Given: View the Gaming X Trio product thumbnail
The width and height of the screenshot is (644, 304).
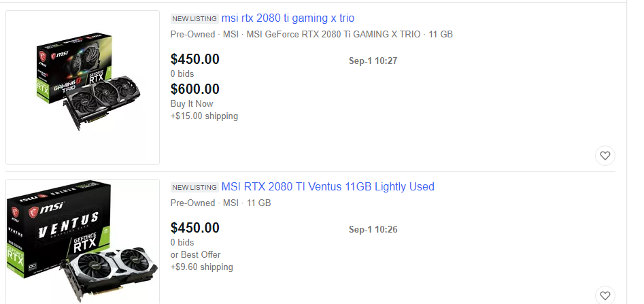Looking at the screenshot, I should (x=82, y=88).
